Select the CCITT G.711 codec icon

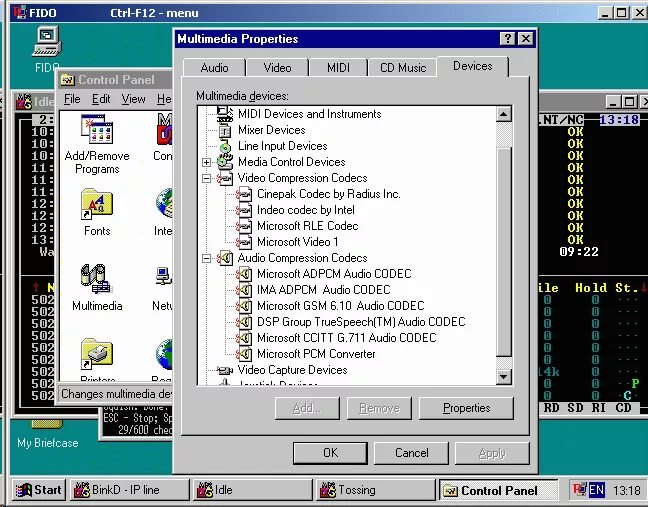pos(244,338)
